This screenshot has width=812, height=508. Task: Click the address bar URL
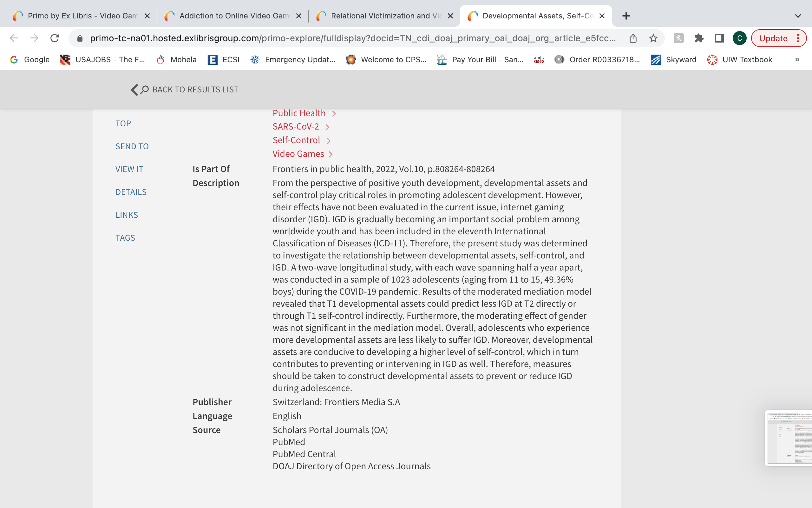click(x=352, y=38)
